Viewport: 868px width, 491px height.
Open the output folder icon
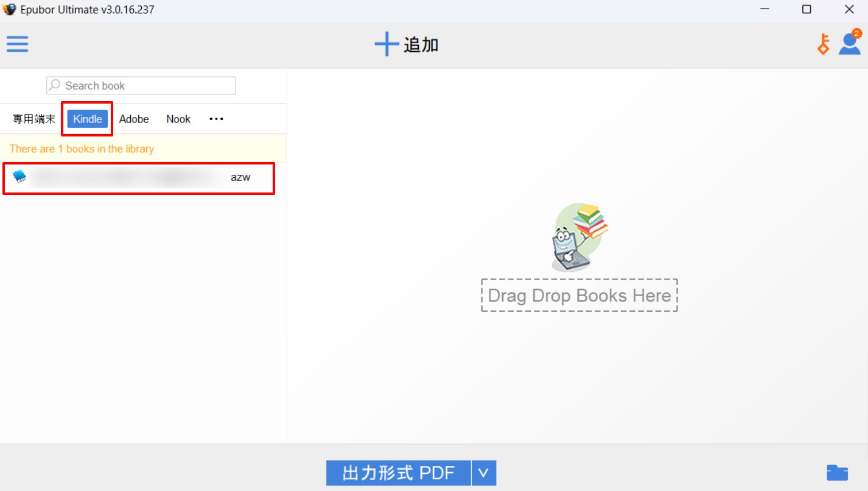pyautogui.click(x=838, y=473)
